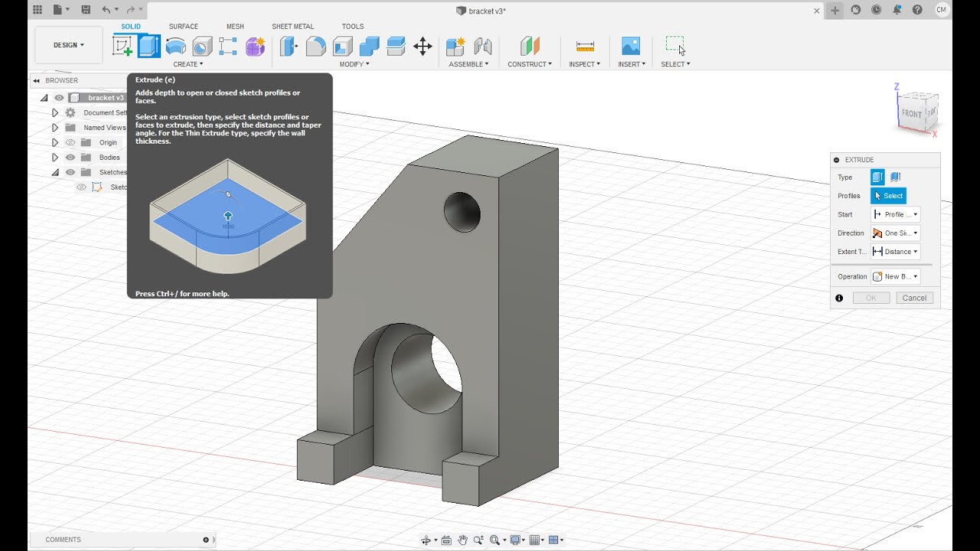Viewport: 980px width, 551px height.
Task: Select the Revolve tool
Action: coord(175,46)
